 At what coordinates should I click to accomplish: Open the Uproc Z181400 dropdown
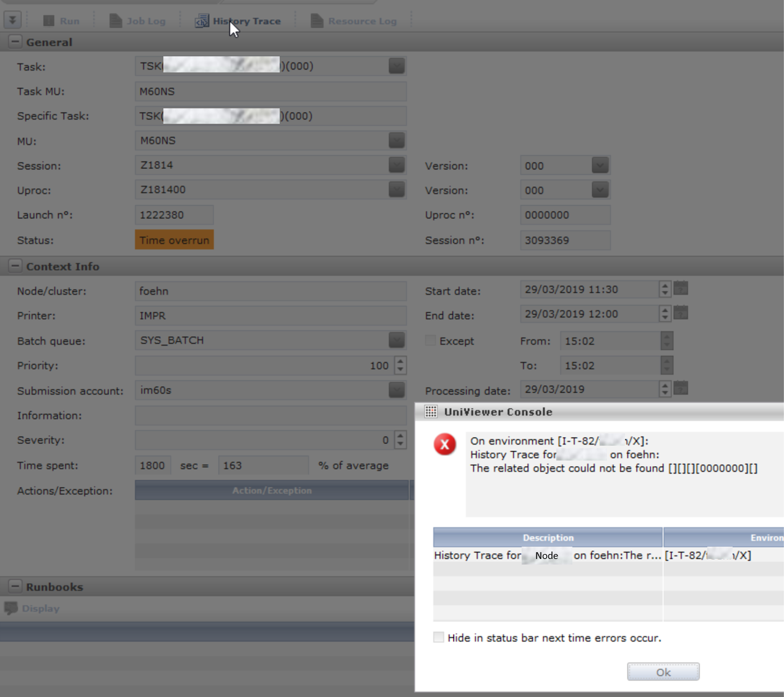[x=397, y=189]
